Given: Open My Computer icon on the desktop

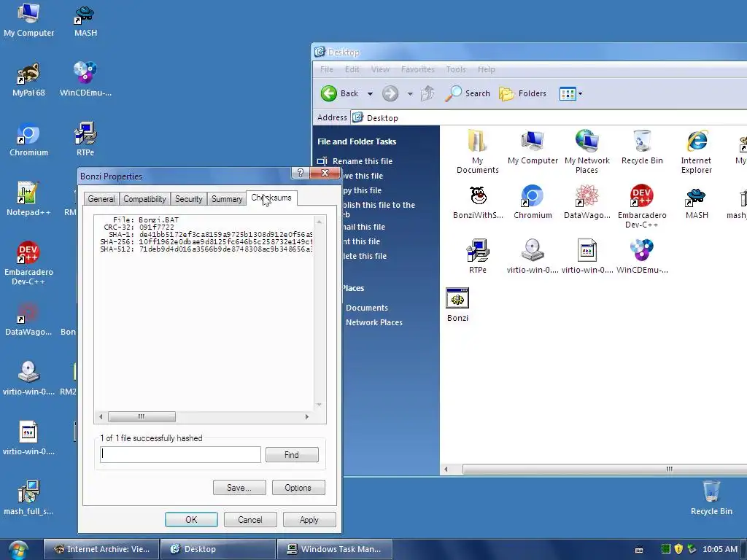Looking at the screenshot, I should click(x=28, y=19).
